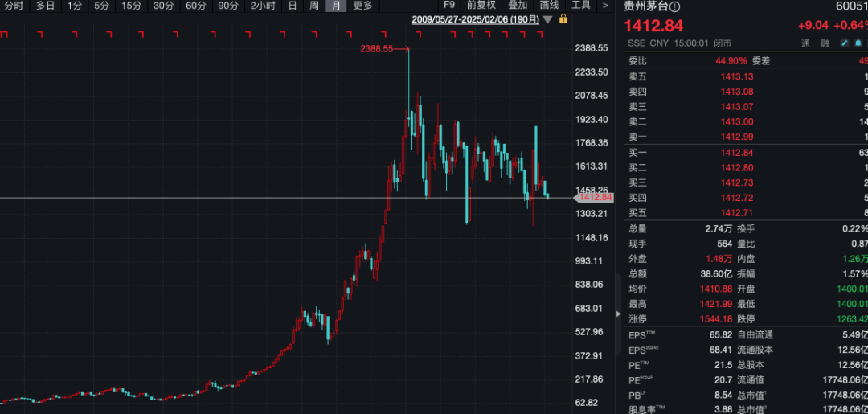Image resolution: width=868 pixels, height=414 pixels.
Task: Click the F9 button in toolbar
Action: click(x=449, y=6)
